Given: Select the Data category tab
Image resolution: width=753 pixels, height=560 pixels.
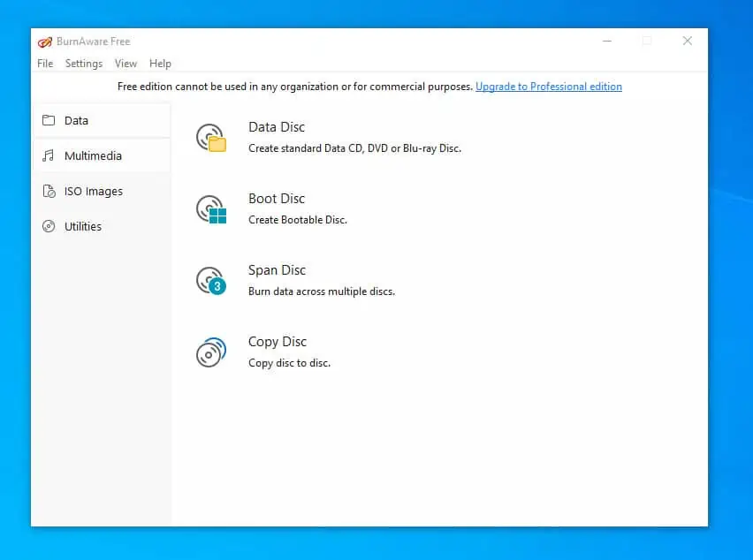Looking at the screenshot, I should click(x=103, y=120).
